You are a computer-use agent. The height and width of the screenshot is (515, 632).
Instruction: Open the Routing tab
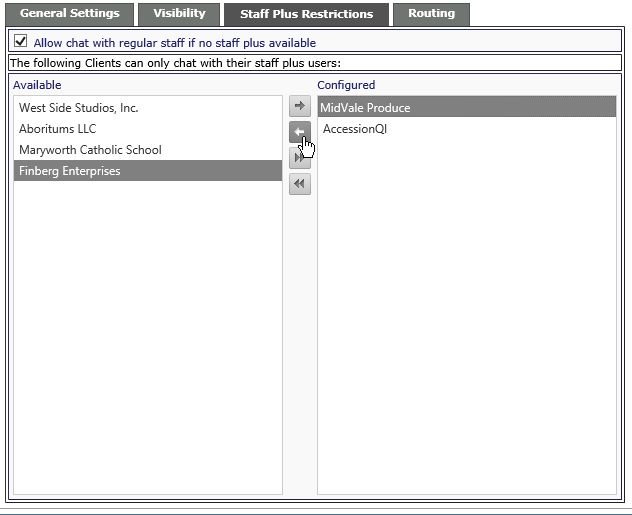point(431,14)
